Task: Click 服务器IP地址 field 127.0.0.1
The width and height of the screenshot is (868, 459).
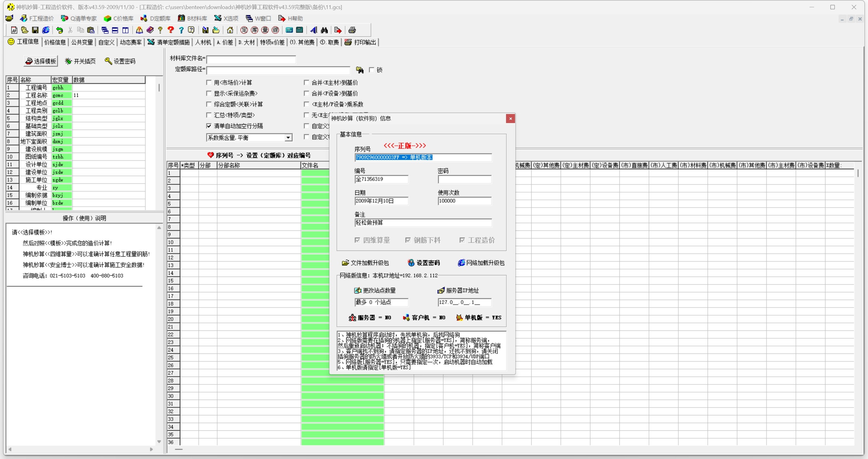Action: coord(465,302)
